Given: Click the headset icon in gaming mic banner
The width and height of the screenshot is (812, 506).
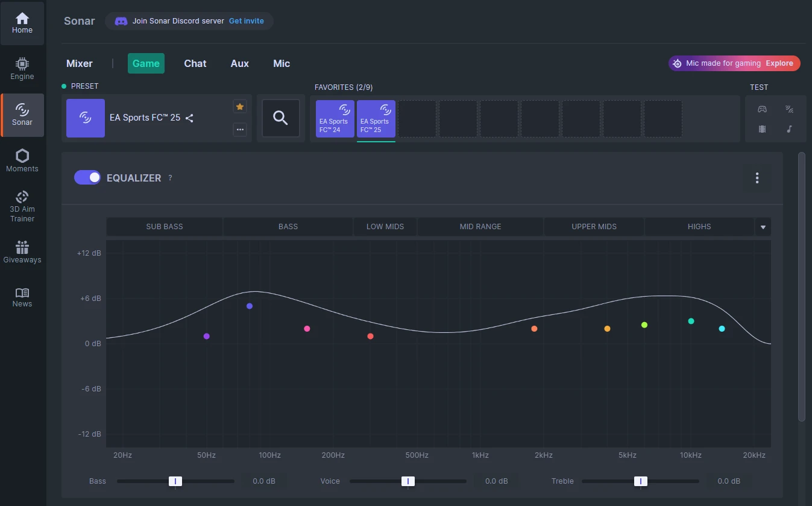Looking at the screenshot, I should point(677,63).
